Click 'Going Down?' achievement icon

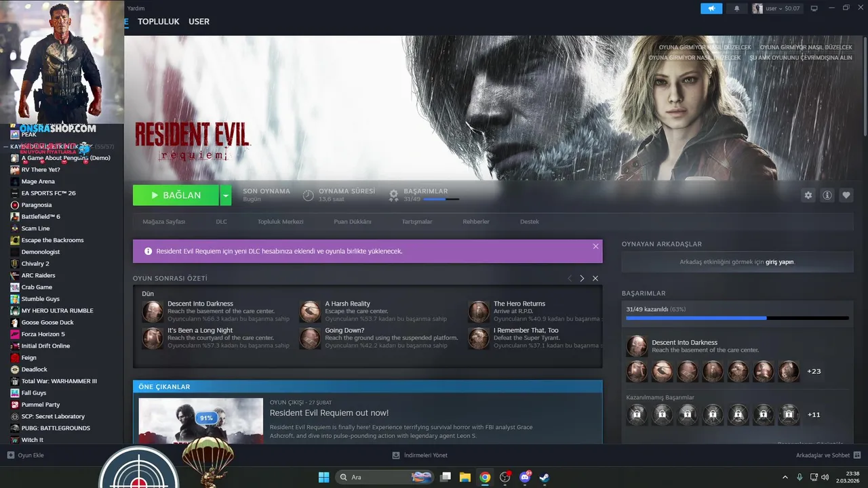[x=310, y=338]
